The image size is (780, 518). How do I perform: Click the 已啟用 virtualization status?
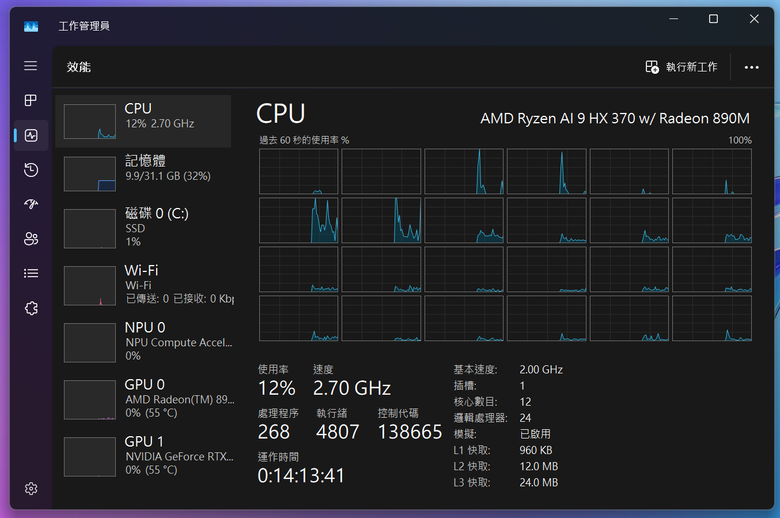535,434
